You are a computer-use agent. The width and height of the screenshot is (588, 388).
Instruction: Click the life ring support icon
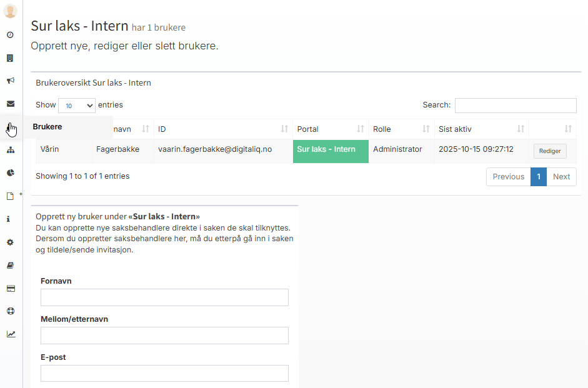coord(10,311)
